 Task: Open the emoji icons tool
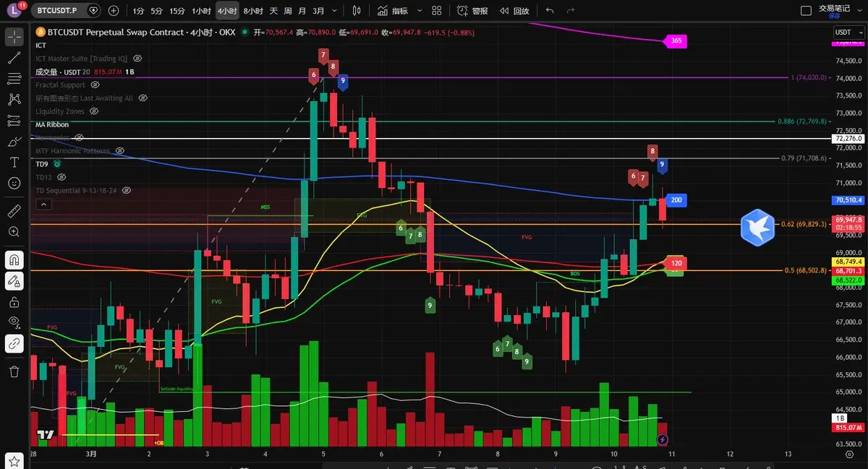(x=14, y=184)
